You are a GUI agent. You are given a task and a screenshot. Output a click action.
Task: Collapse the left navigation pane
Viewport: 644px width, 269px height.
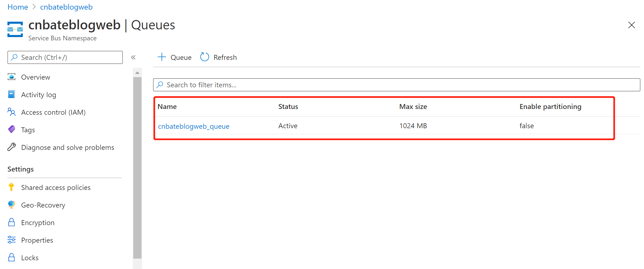134,57
